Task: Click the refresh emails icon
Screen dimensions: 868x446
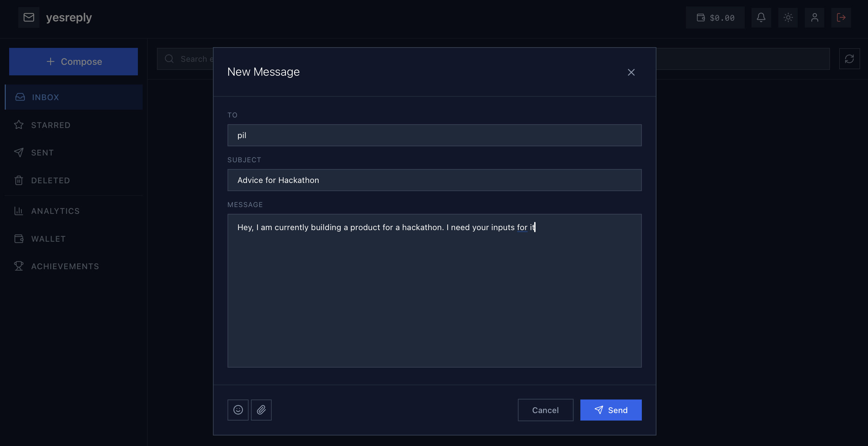Action: coord(849,59)
